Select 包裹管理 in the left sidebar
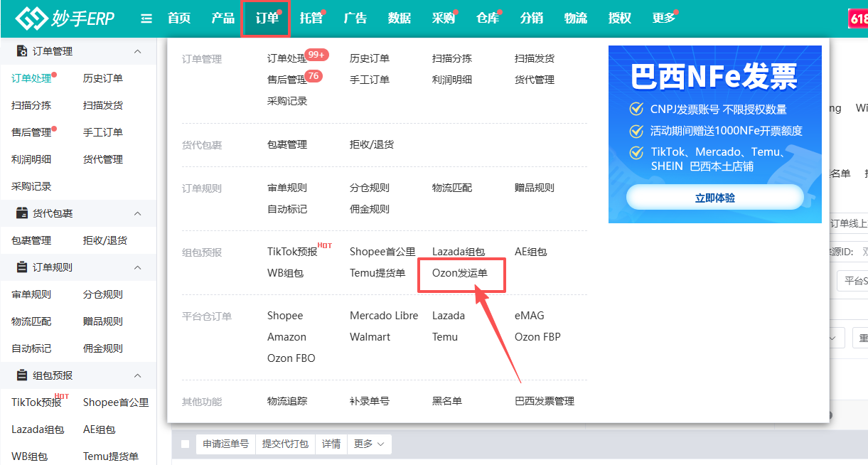The width and height of the screenshot is (868, 465). pyautogui.click(x=31, y=240)
